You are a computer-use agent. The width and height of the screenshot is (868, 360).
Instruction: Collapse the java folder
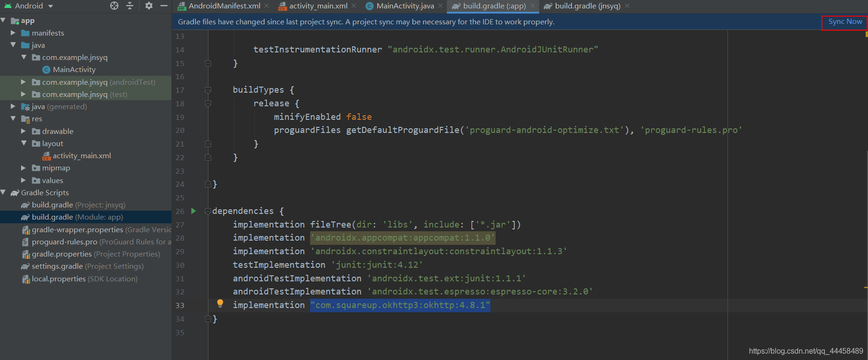tap(13, 45)
